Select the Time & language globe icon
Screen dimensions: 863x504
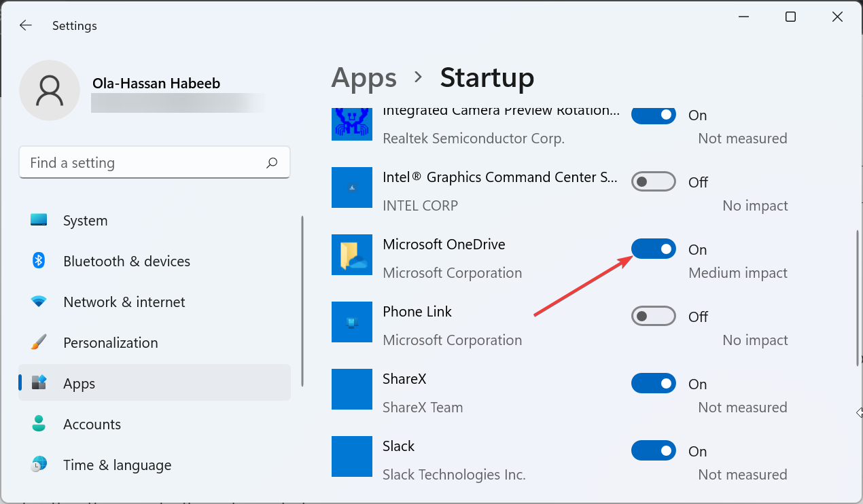[x=39, y=465]
